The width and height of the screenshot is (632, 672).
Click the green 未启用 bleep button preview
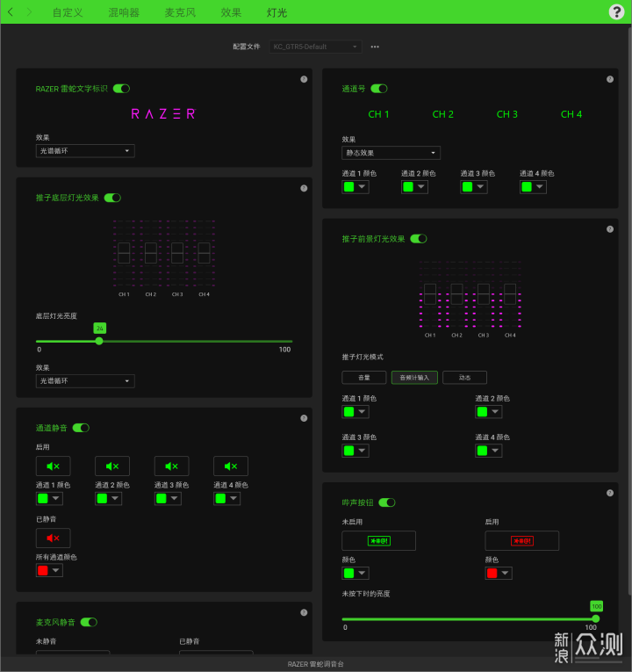coord(379,541)
